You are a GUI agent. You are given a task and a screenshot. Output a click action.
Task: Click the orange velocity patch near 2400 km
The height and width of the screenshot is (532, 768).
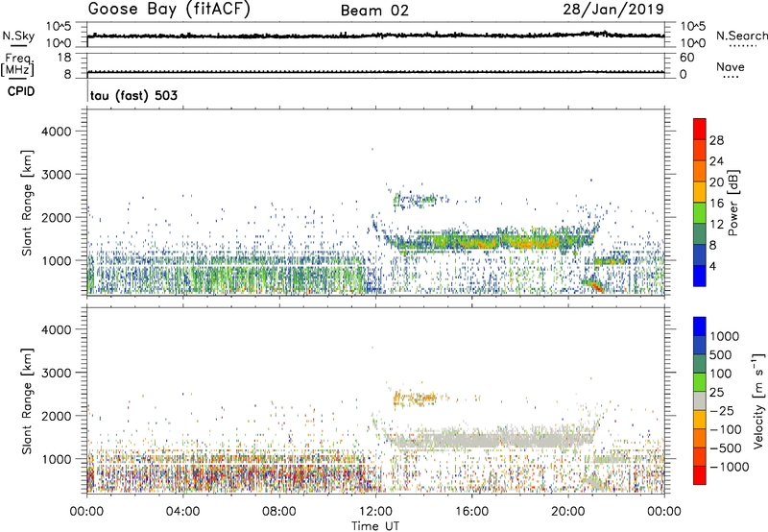point(414,398)
